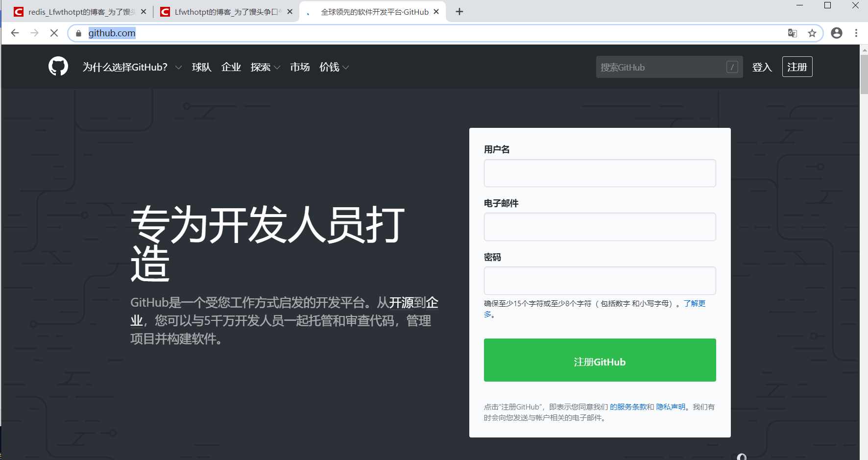This screenshot has width=868, height=460.
Task: Open the 市场 nav item
Action: (x=300, y=67)
